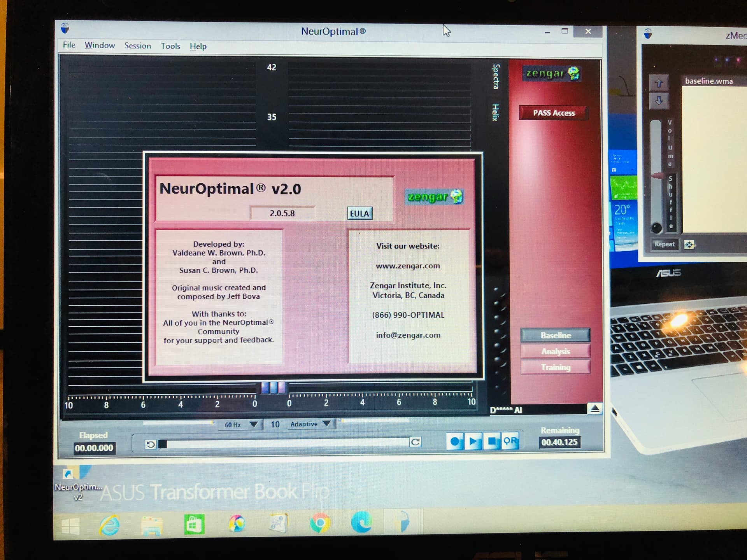747x560 pixels.
Task: Click the PASS Access button
Action: pyautogui.click(x=553, y=113)
